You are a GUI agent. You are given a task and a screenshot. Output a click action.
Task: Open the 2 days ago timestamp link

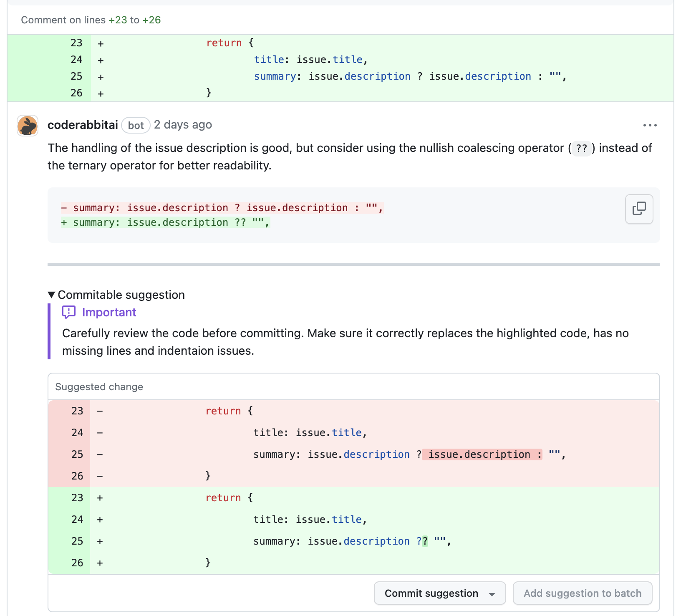click(183, 124)
